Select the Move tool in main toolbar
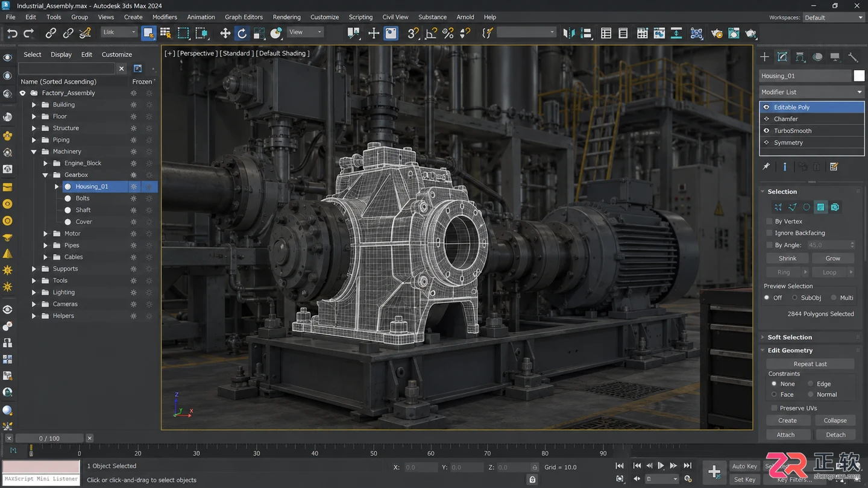Viewport: 868px width, 488px height. pos(225,33)
